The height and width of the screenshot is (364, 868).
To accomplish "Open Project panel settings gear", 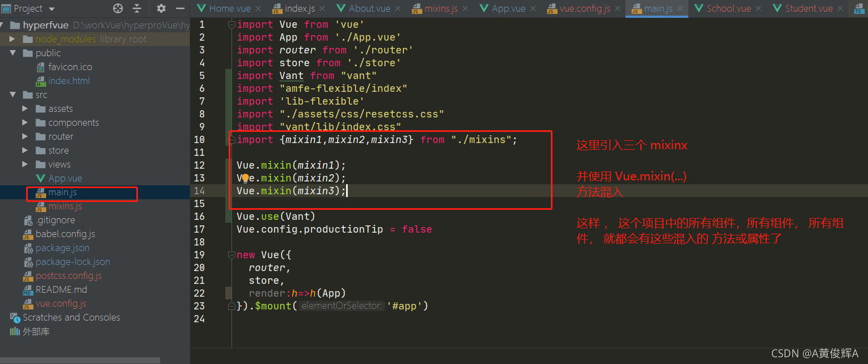I will coord(161,8).
